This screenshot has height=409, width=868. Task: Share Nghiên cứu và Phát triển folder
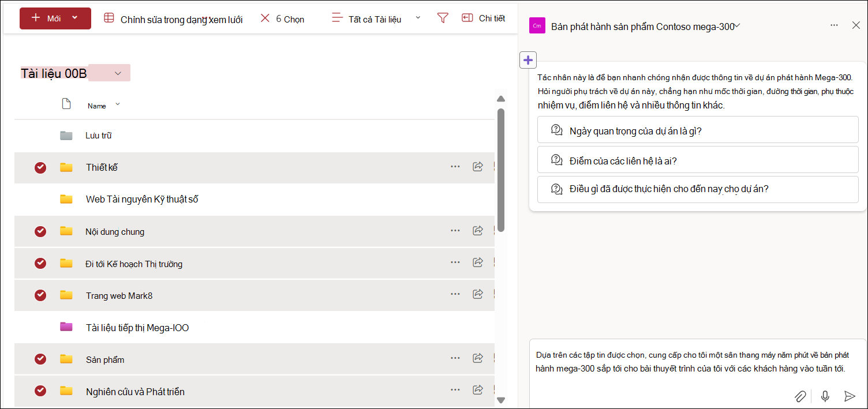pyautogui.click(x=478, y=391)
